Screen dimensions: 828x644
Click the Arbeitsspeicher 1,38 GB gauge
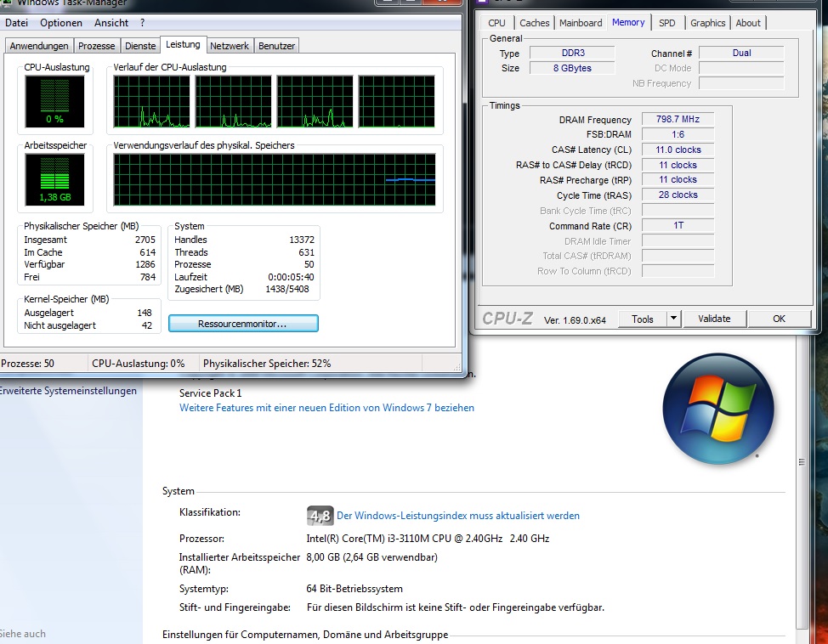tap(54, 180)
